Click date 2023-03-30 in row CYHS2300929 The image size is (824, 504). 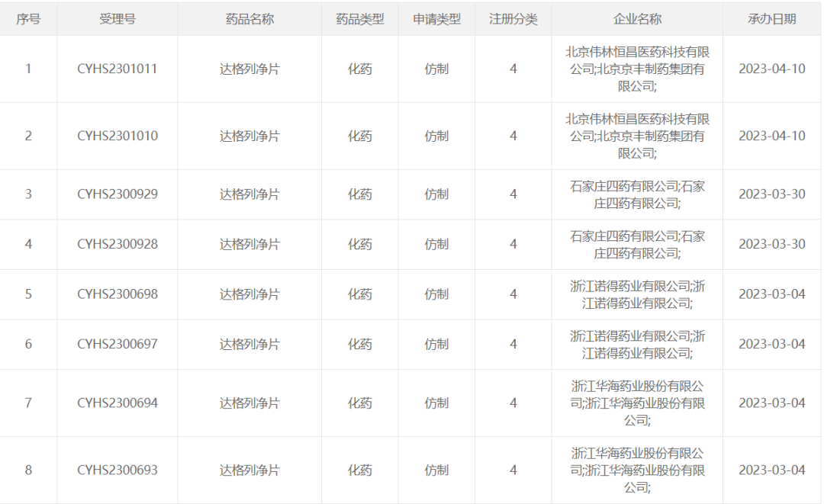772,194
